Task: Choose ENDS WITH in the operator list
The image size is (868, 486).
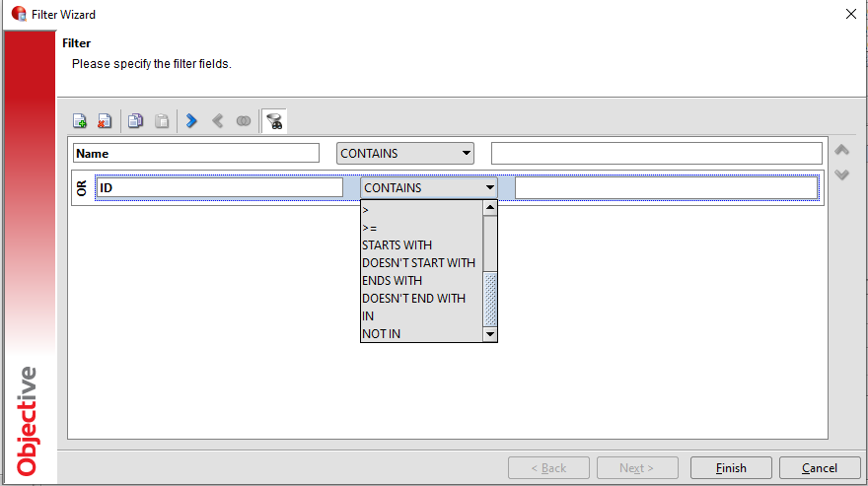Action: 391,281
